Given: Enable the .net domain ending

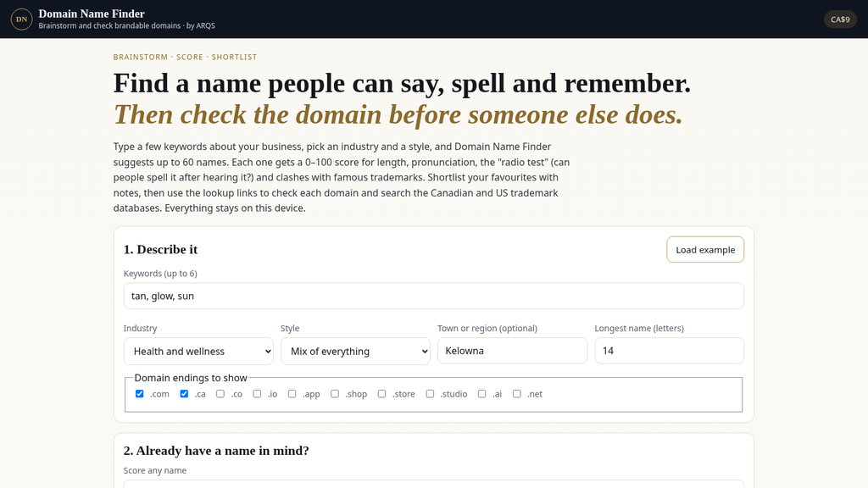Looking at the screenshot, I should pyautogui.click(x=517, y=394).
